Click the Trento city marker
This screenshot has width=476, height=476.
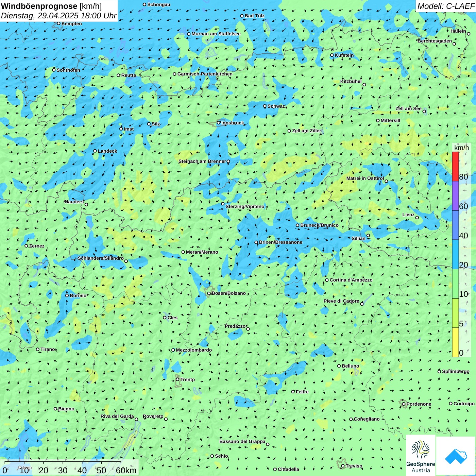[x=177, y=379]
